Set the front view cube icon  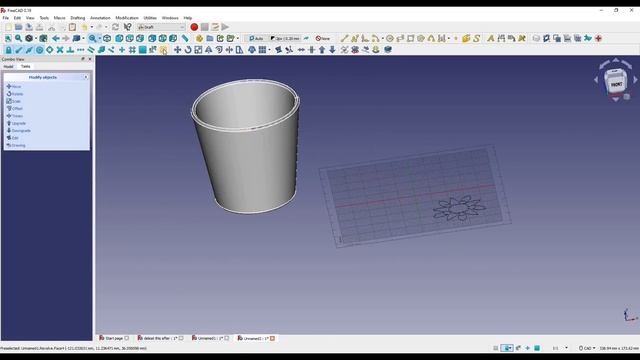pyautogui.click(x=119, y=38)
